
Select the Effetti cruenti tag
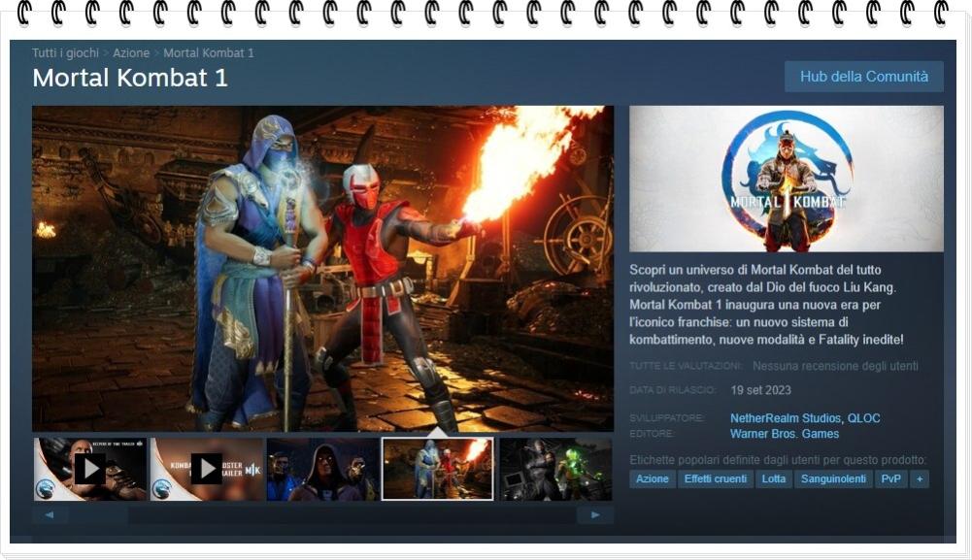715,479
